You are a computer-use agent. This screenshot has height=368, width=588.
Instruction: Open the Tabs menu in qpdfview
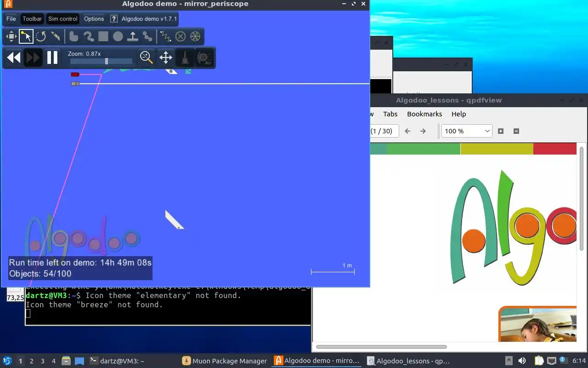[x=390, y=114]
